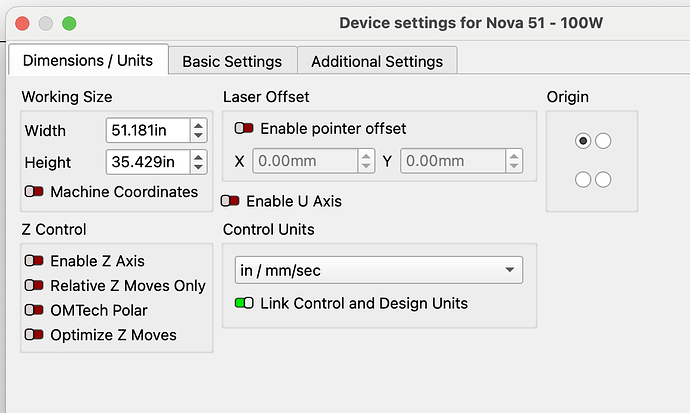Image resolution: width=690 pixels, height=413 pixels.
Task: Click the Laser Offset X stepper arrows
Action: click(366, 161)
